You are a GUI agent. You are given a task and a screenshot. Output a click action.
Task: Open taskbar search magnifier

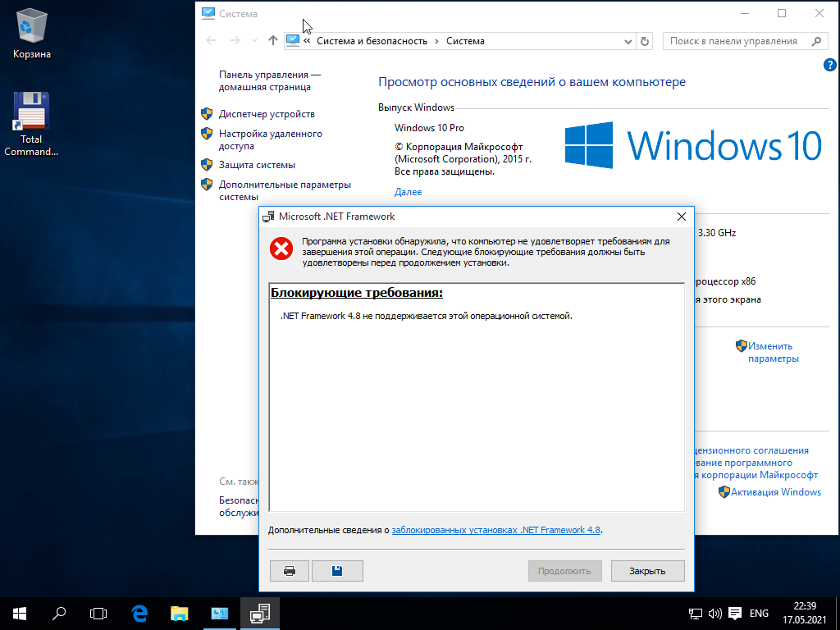point(59,614)
